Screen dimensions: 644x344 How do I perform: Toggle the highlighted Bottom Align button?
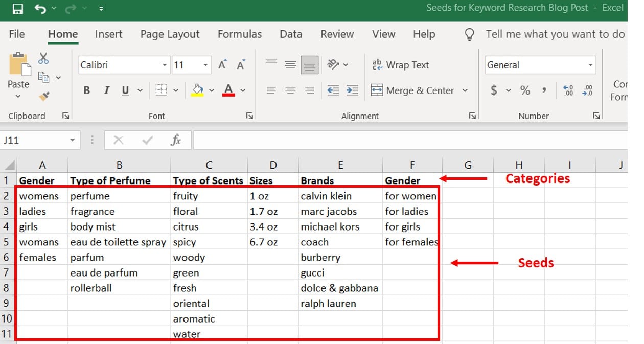[x=309, y=64]
